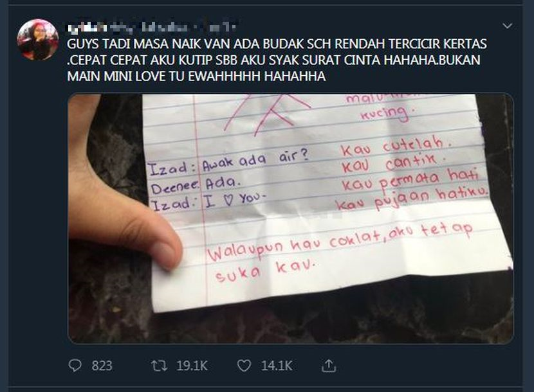Click the 'kau cutelah' handwritten phrase
Viewport: 534px width, 392px height.
click(x=396, y=146)
